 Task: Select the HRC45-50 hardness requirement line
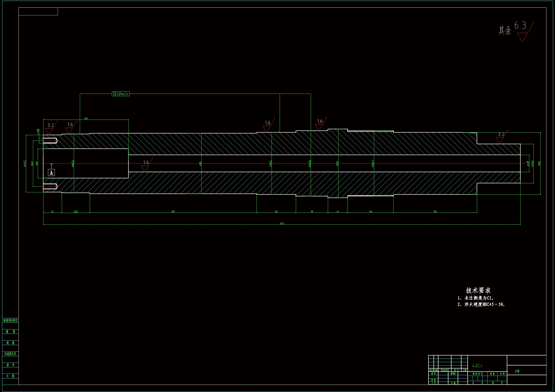coord(481,304)
